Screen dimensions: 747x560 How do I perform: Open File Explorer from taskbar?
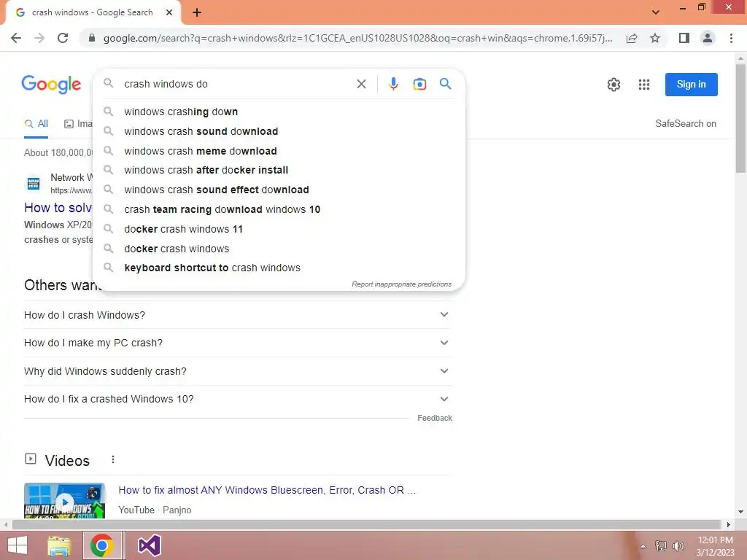pyautogui.click(x=60, y=545)
